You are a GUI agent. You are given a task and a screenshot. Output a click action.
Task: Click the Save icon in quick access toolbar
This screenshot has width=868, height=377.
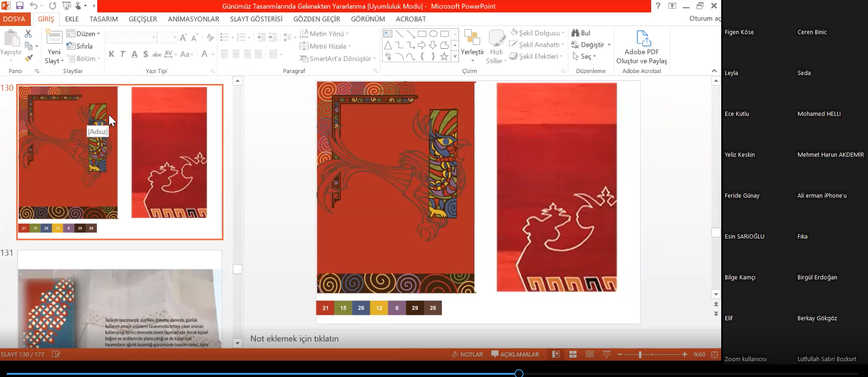20,6
